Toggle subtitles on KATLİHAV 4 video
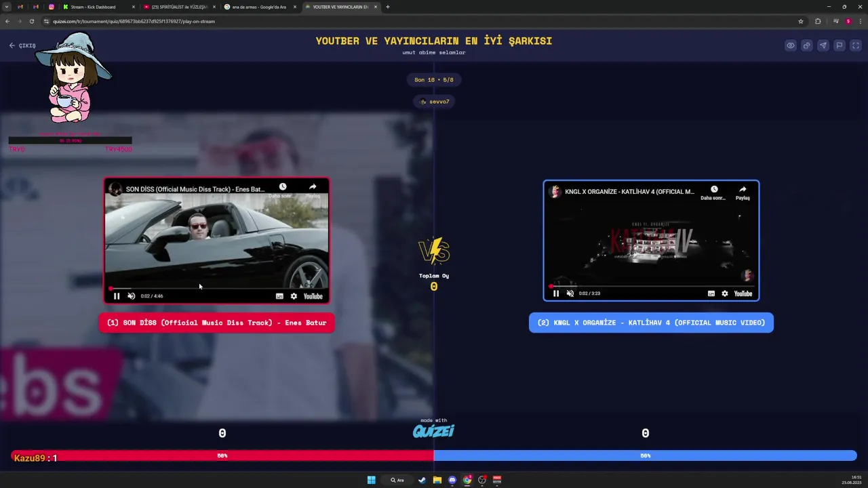 click(x=711, y=293)
